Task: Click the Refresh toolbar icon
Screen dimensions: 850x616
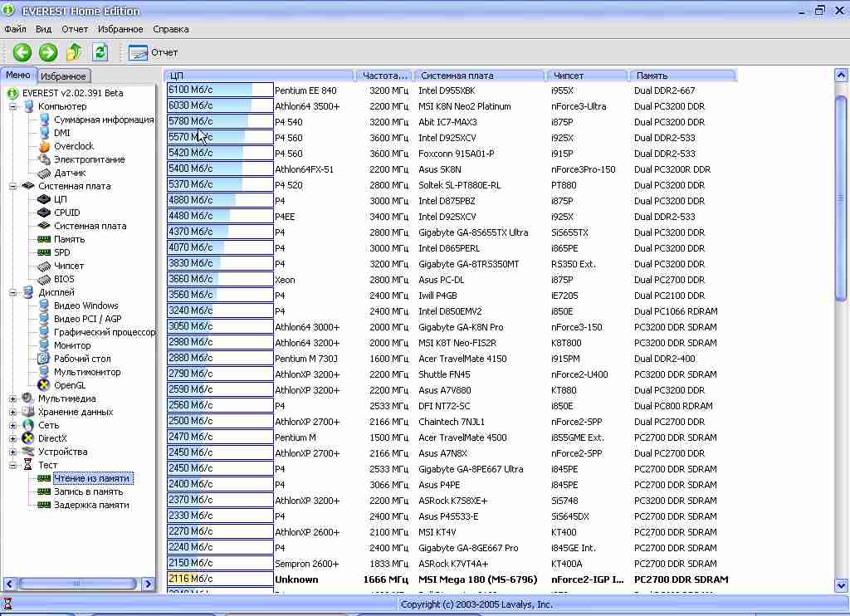Action: (100, 52)
